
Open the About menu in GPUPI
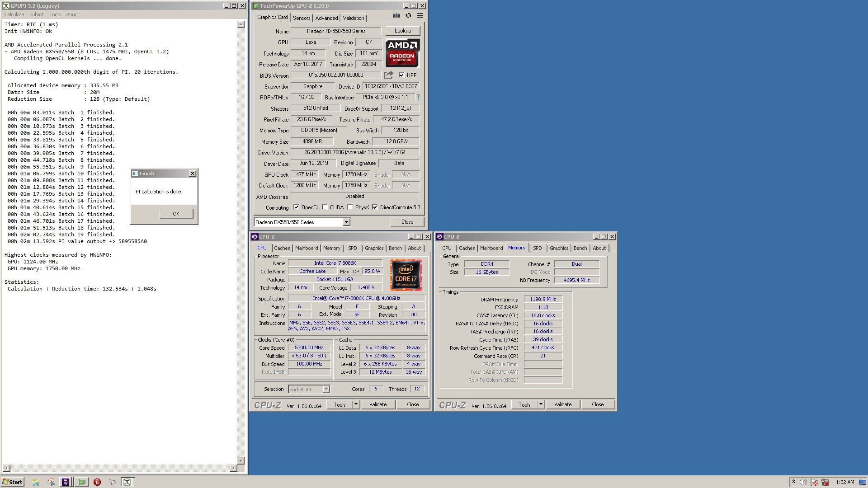click(x=72, y=14)
